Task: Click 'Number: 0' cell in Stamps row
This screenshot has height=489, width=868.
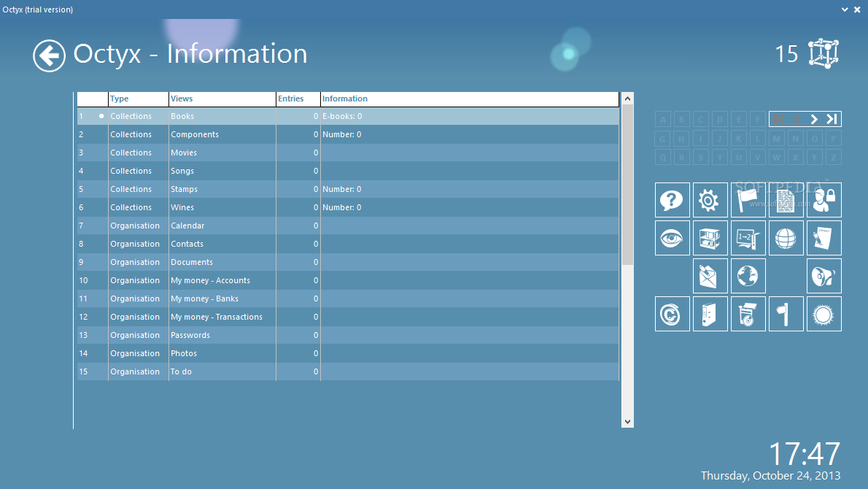Action: 470,190
